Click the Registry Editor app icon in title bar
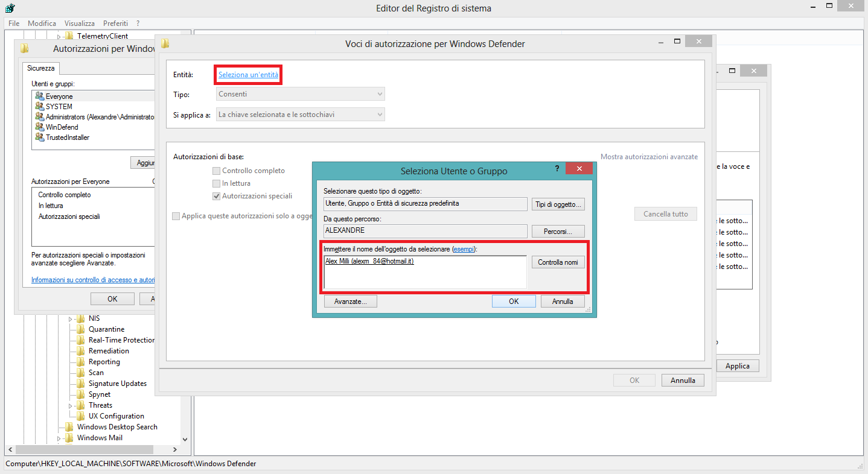The height and width of the screenshot is (474, 868). coord(10,8)
